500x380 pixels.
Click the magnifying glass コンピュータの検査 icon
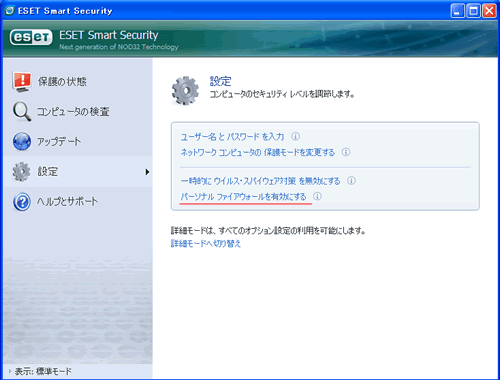click(22, 111)
